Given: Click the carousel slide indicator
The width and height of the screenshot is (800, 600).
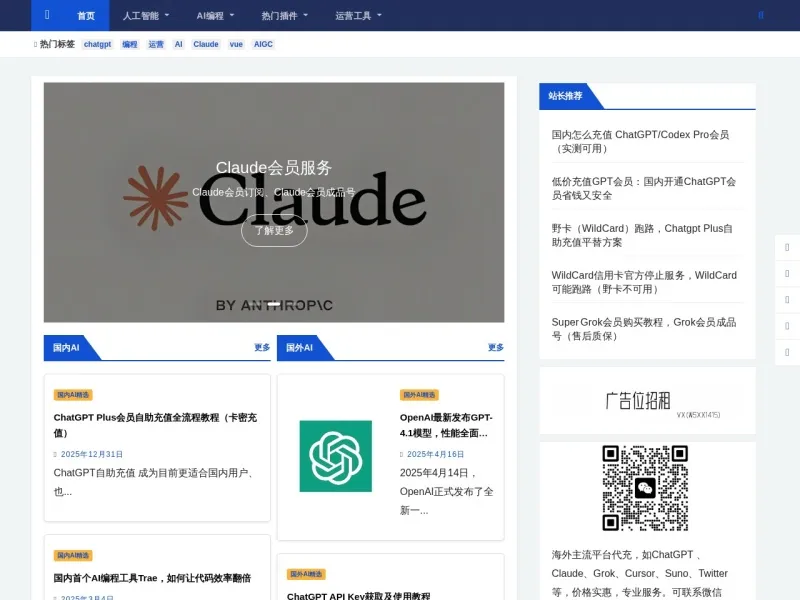Looking at the screenshot, I should 274,304.
